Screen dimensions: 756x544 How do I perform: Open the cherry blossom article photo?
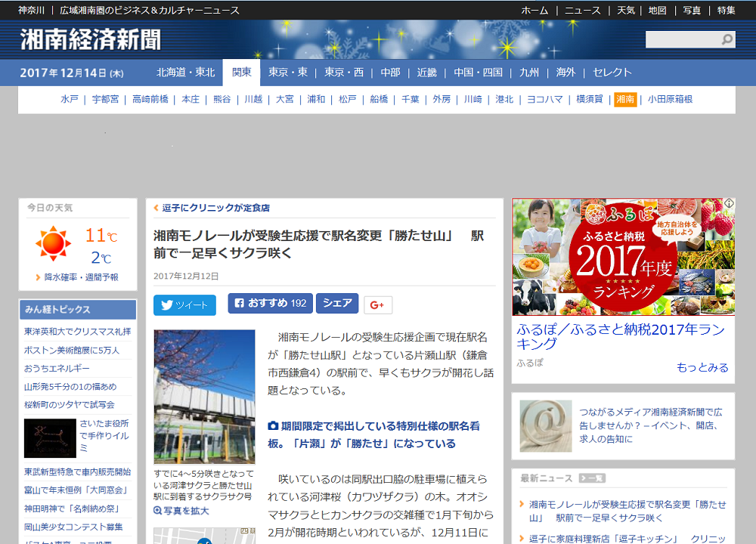204,397
